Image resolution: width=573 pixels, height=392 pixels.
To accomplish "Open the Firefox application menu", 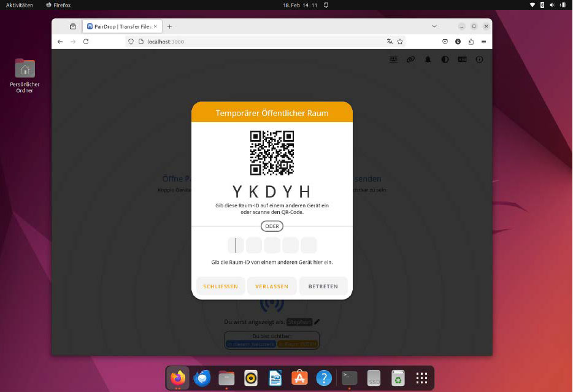I will (x=483, y=42).
